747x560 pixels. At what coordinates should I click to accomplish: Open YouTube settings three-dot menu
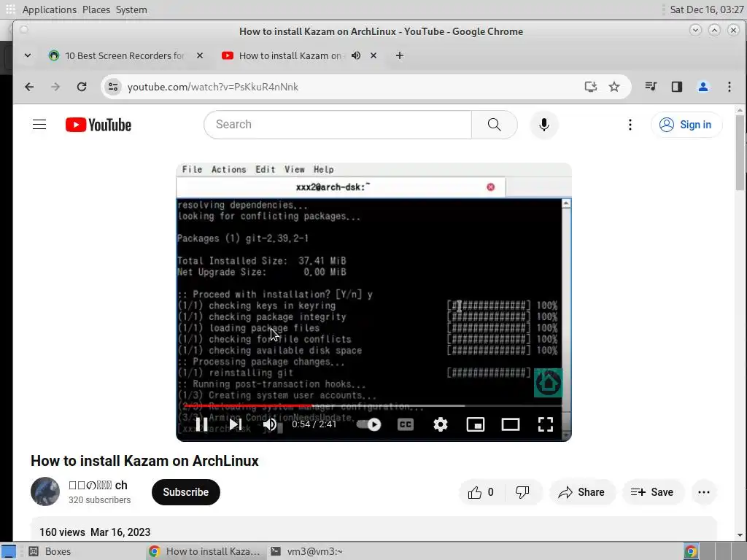pos(630,125)
